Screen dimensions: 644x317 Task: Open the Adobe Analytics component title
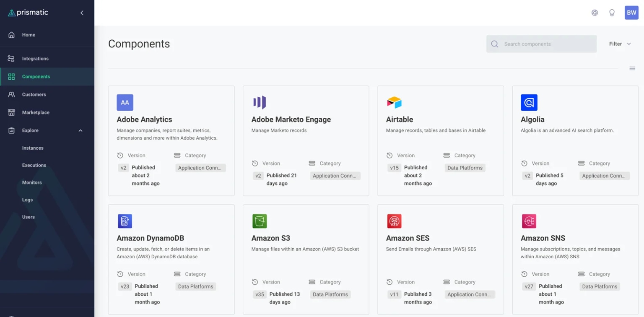pos(144,120)
